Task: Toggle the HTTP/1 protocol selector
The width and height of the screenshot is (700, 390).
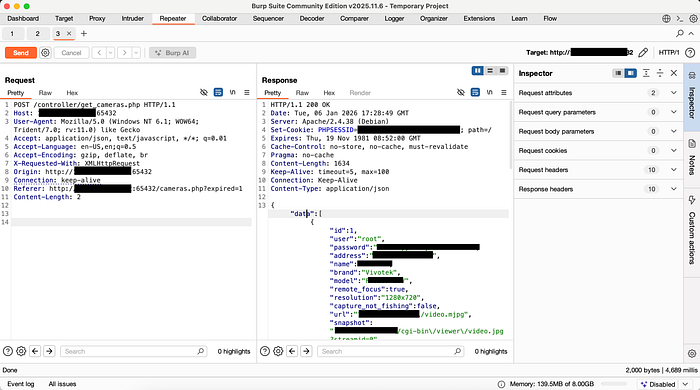Action: pyautogui.click(x=669, y=53)
